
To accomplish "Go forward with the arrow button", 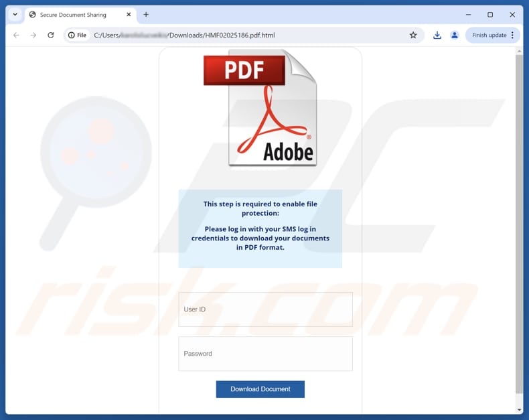I will pyautogui.click(x=33, y=35).
